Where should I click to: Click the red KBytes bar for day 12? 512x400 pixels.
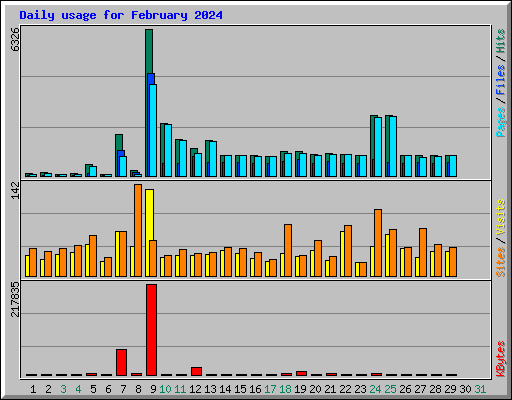(196, 371)
